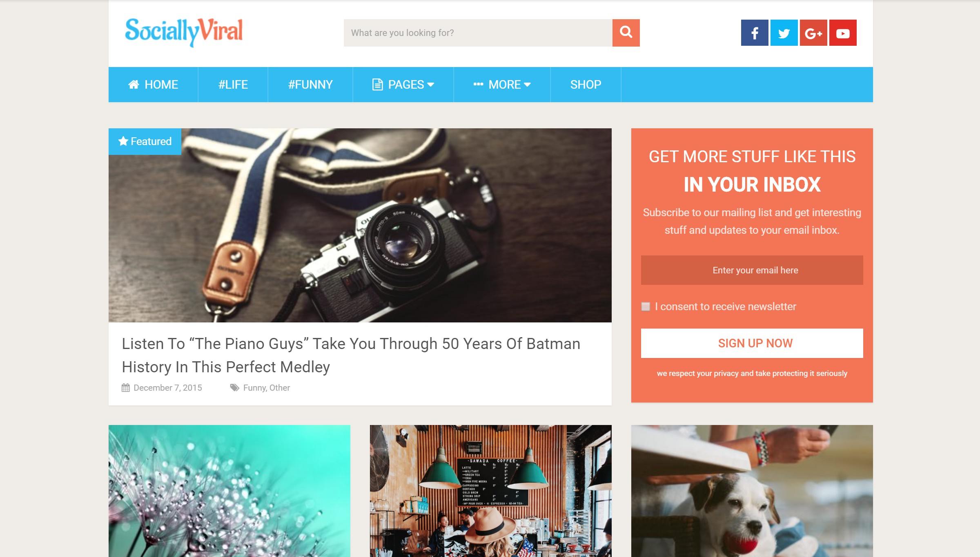Click the Funny category link
The height and width of the screenshot is (557, 980).
254,388
